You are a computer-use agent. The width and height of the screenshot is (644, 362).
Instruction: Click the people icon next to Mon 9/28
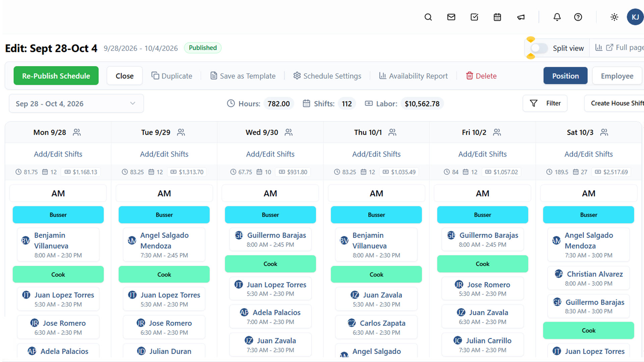point(77,132)
